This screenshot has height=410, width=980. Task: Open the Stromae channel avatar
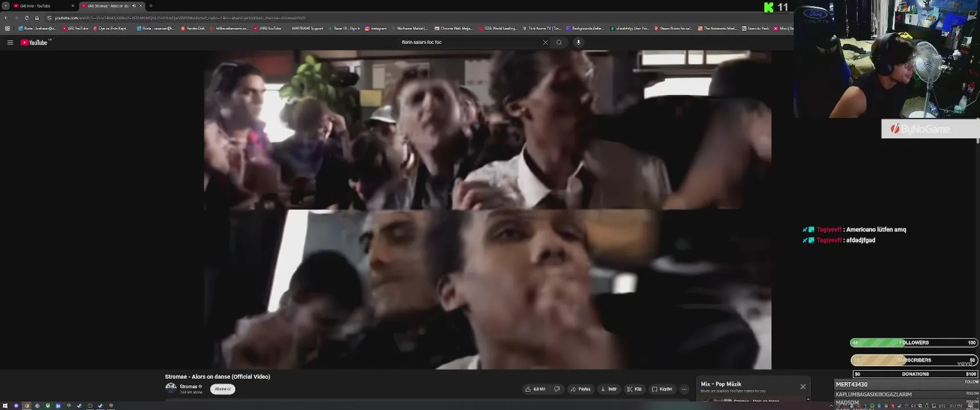tap(170, 388)
